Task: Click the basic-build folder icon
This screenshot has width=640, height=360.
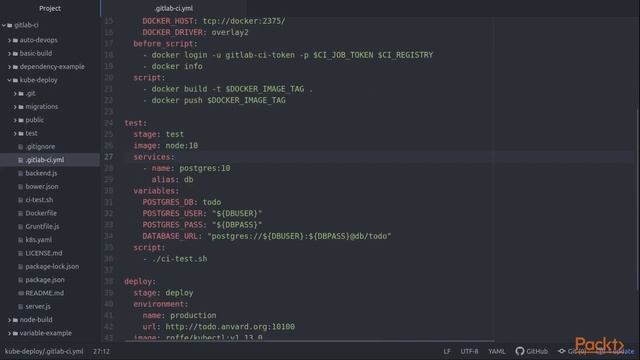Action: click(16, 53)
